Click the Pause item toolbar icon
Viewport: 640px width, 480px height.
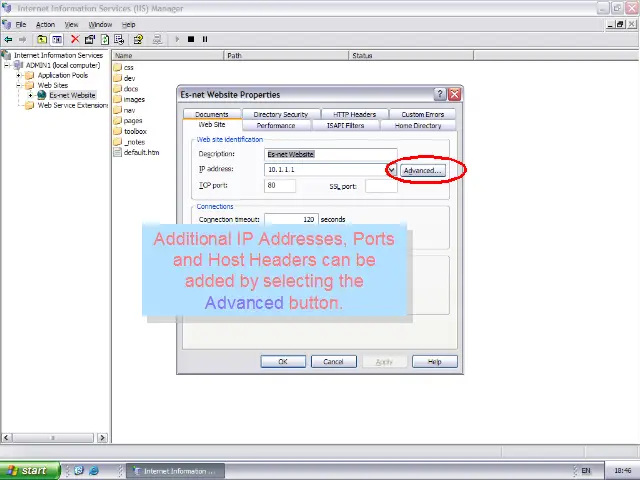pyautogui.click(x=205, y=39)
